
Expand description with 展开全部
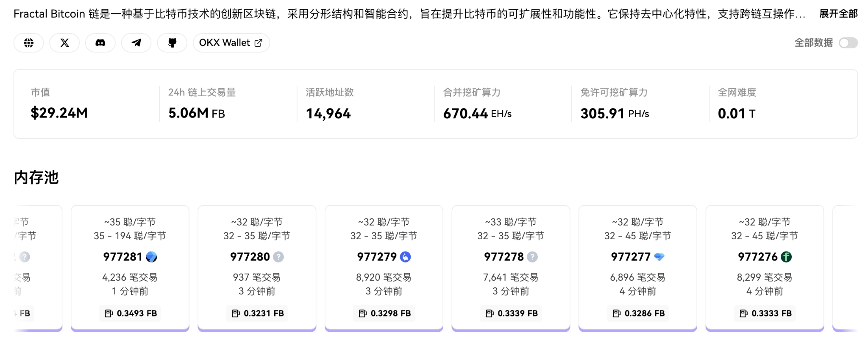[x=838, y=14]
